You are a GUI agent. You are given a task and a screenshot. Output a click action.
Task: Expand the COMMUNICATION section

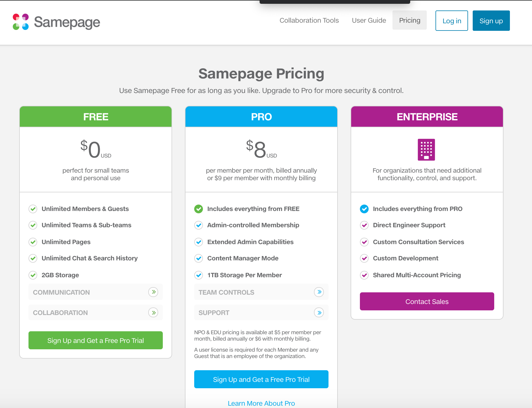(x=153, y=292)
